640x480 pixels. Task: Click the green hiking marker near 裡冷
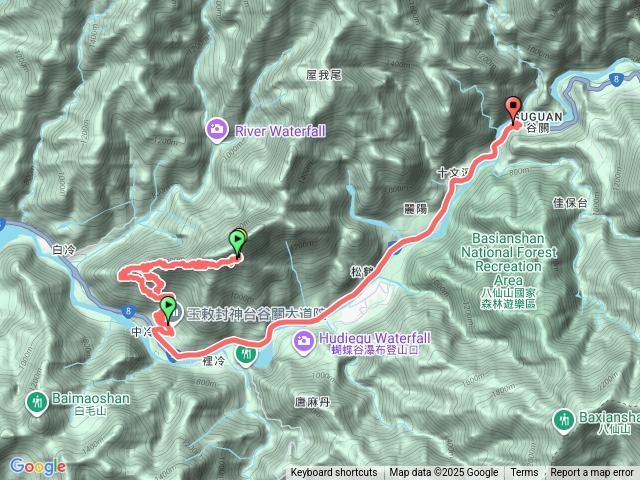pos(246,355)
